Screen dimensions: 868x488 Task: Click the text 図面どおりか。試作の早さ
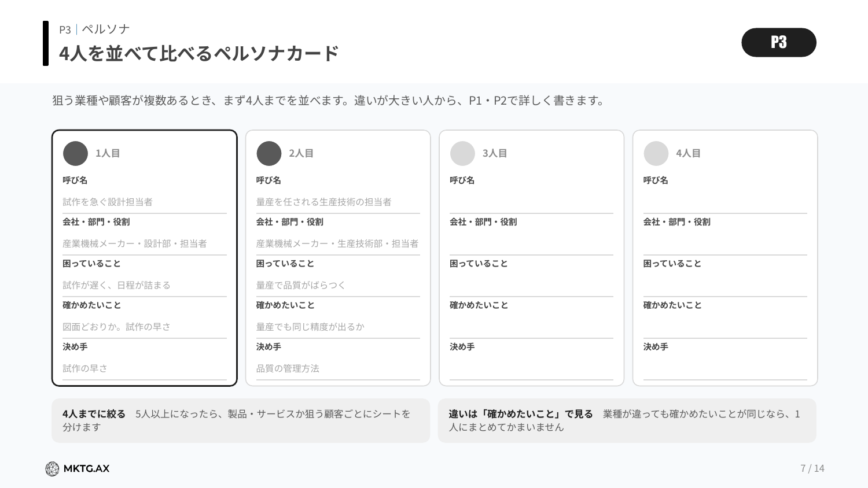116,327
